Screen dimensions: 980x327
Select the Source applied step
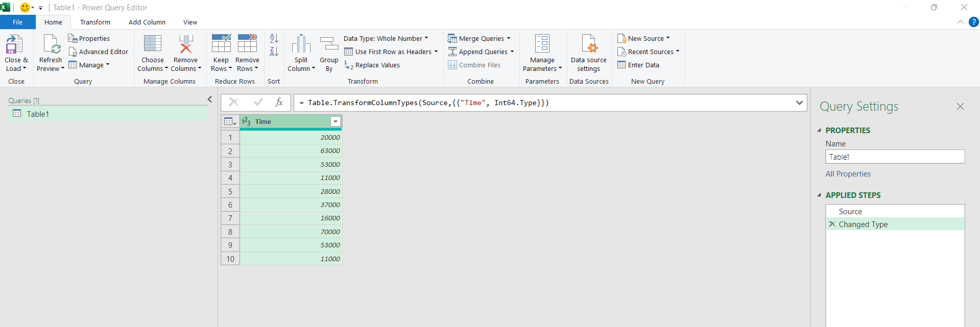tap(895, 211)
